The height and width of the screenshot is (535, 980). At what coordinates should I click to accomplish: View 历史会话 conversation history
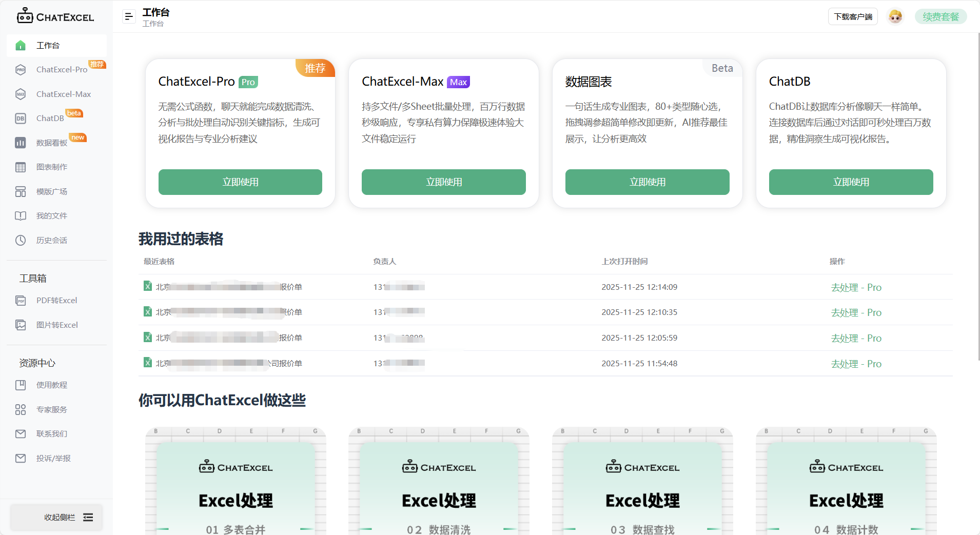pos(52,240)
